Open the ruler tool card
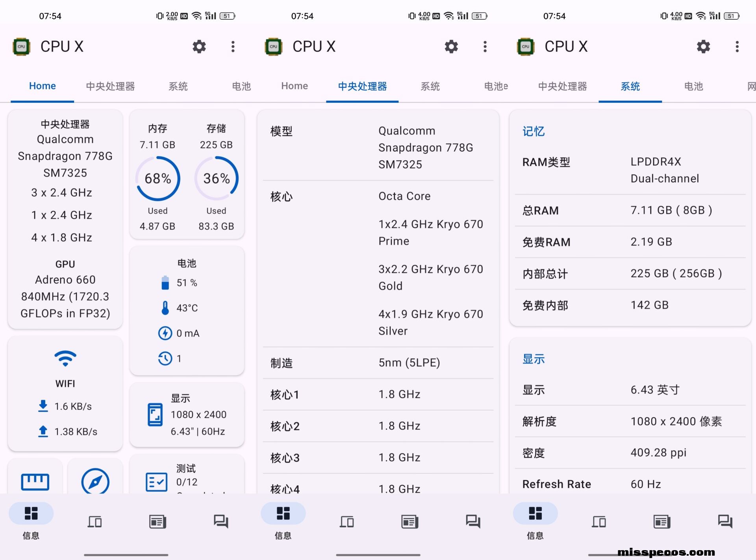 pyautogui.click(x=35, y=477)
